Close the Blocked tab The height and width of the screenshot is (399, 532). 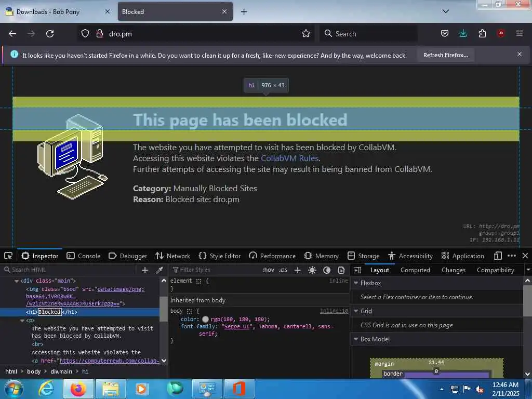[x=224, y=11]
